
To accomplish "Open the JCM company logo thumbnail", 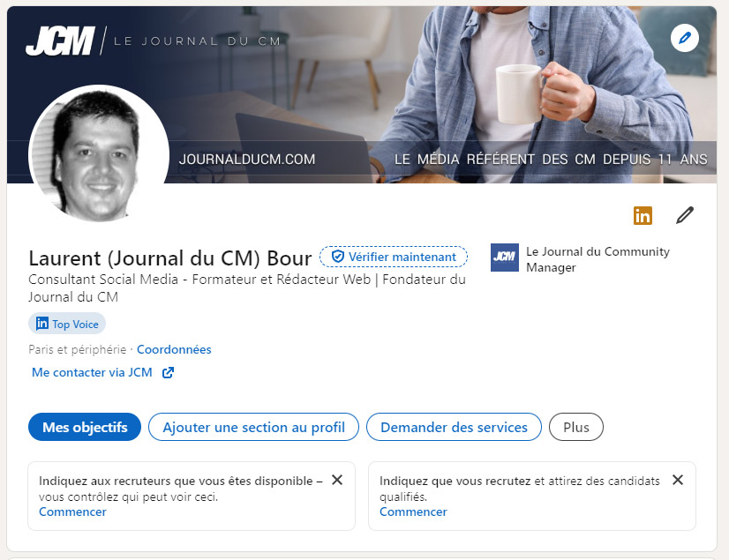I will click(505, 258).
